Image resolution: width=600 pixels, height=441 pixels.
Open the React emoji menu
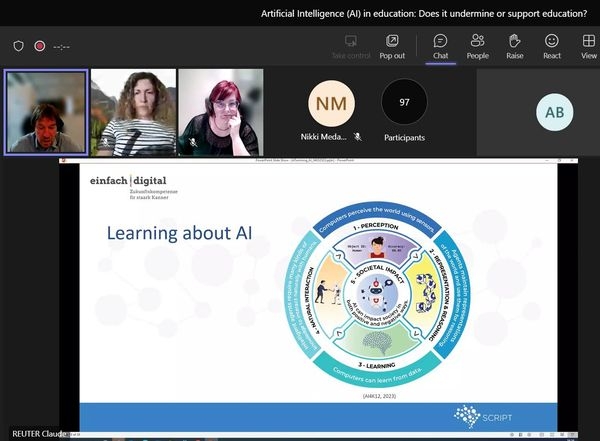[551, 47]
